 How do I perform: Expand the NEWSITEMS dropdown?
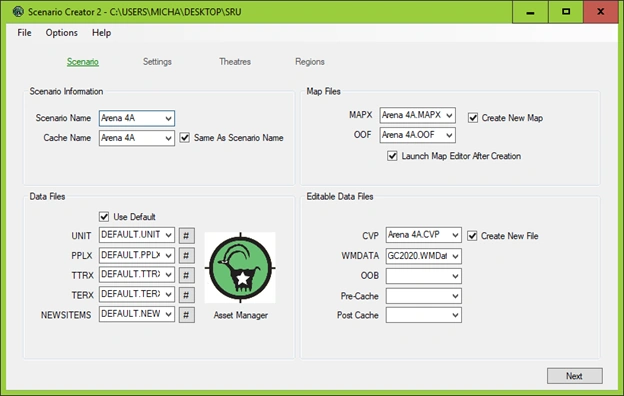[168, 314]
